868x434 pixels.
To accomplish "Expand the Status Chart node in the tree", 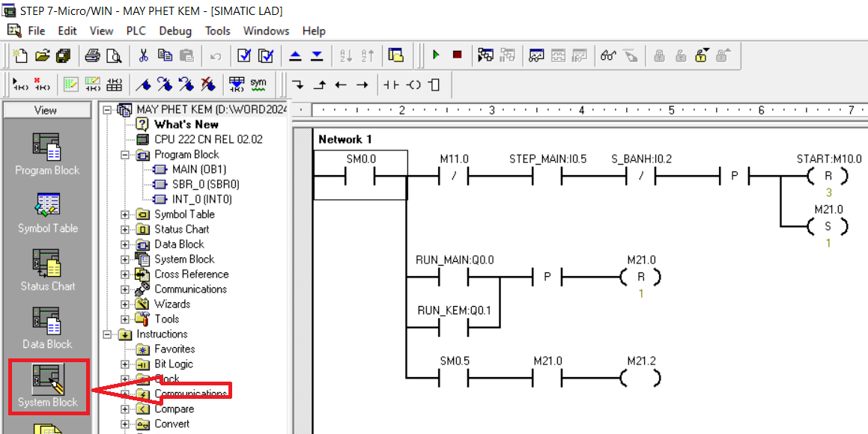I will (x=124, y=230).
